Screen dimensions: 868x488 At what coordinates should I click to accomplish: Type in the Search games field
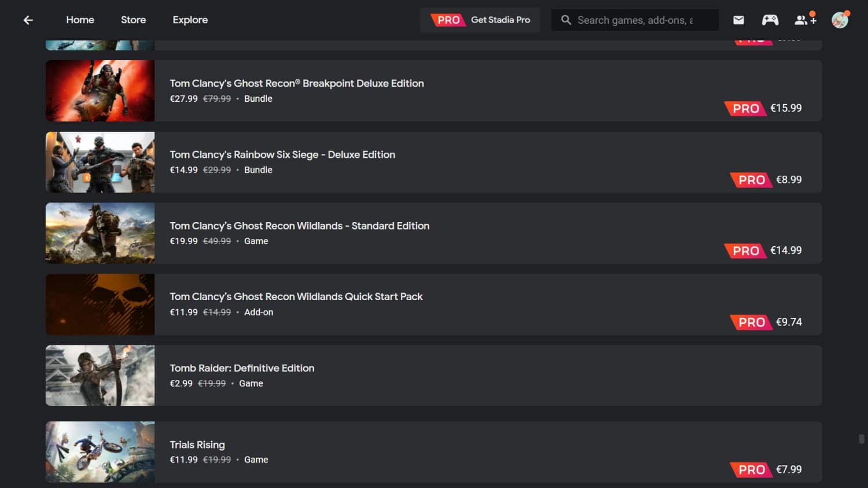point(637,20)
